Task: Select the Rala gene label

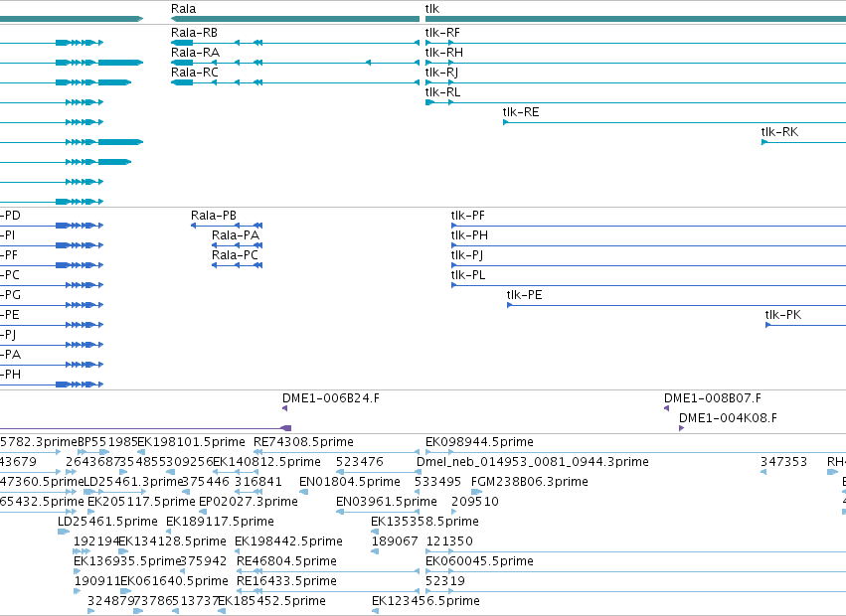Action: [x=184, y=9]
